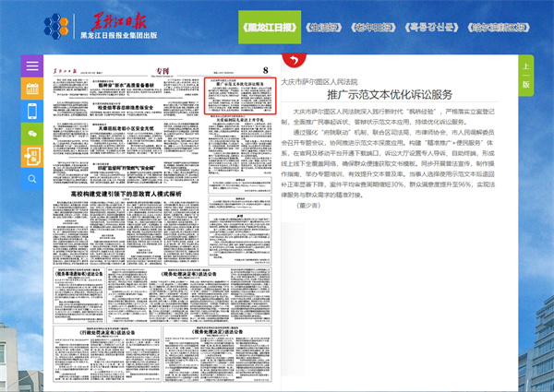Click the hexagon logo of 黑龙江日报
The image size is (554, 392).
point(56,27)
